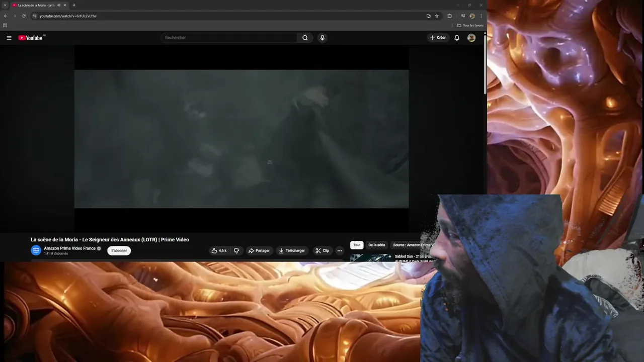Open the tab search dropdown arrow

5,5
